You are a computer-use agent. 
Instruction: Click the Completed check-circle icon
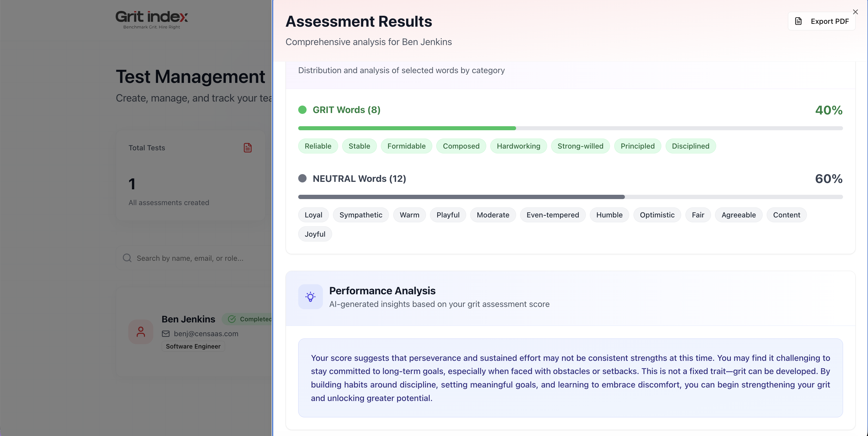pyautogui.click(x=232, y=319)
